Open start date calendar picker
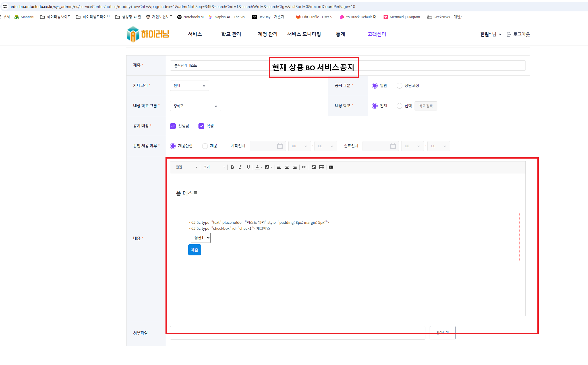The image size is (588, 365). tap(280, 146)
